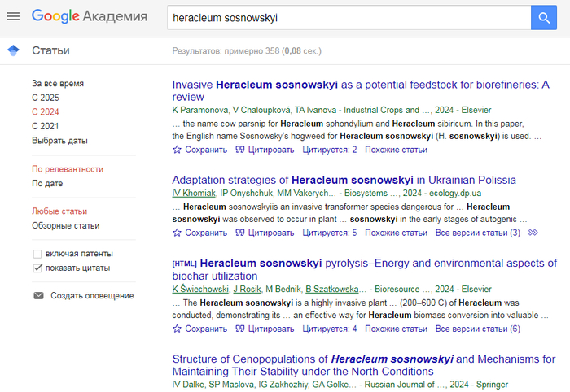The height and width of the screenshot is (392, 570).
Task: Select За все время time filter
Action: [x=58, y=83]
